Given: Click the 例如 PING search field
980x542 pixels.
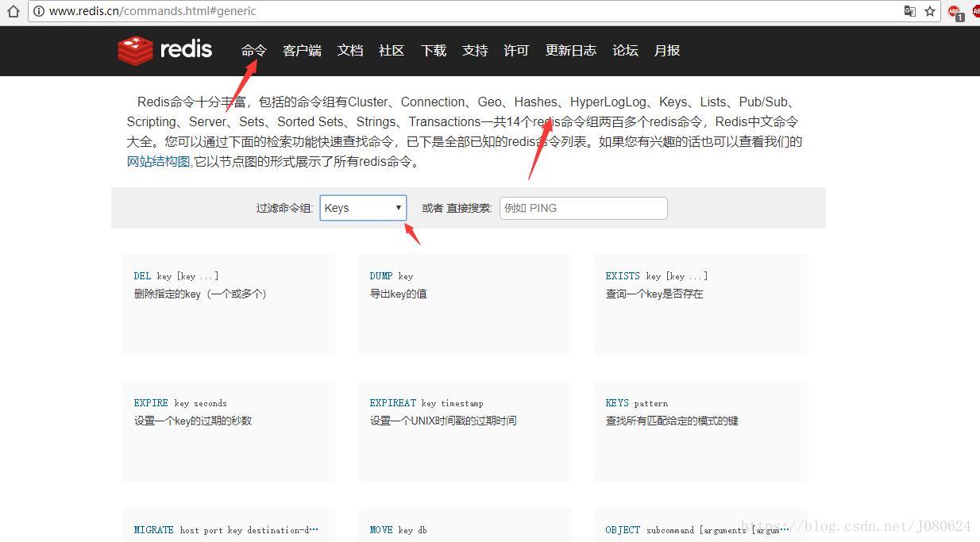Looking at the screenshot, I should pyautogui.click(x=584, y=208).
